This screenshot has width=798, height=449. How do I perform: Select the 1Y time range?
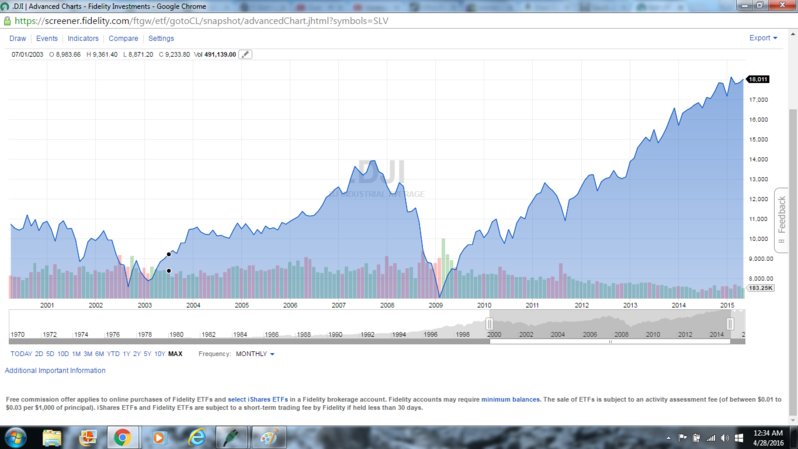pos(126,354)
